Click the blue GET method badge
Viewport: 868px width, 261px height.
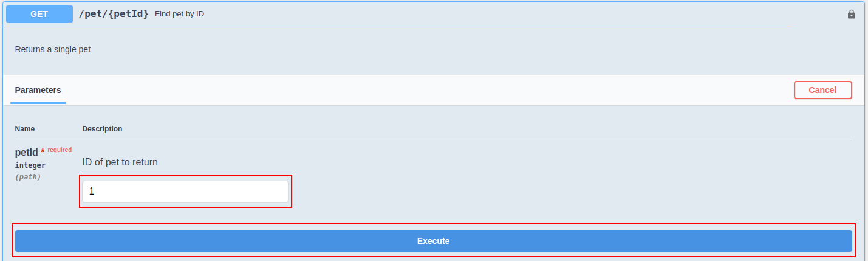39,14
